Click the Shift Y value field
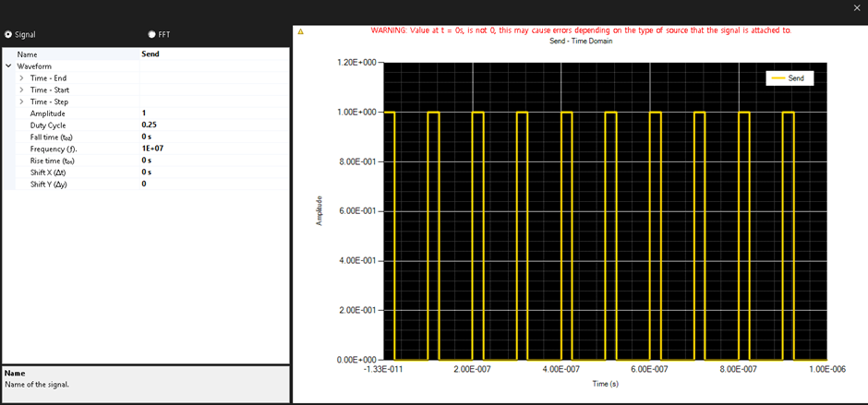 (x=212, y=184)
